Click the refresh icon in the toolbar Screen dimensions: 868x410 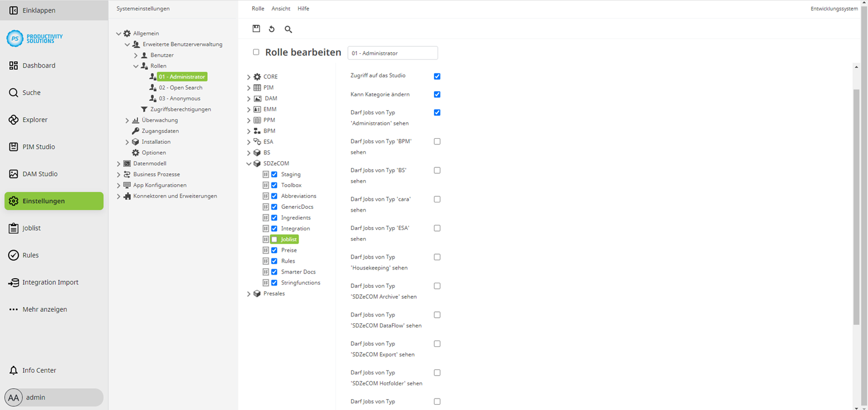[271, 29]
